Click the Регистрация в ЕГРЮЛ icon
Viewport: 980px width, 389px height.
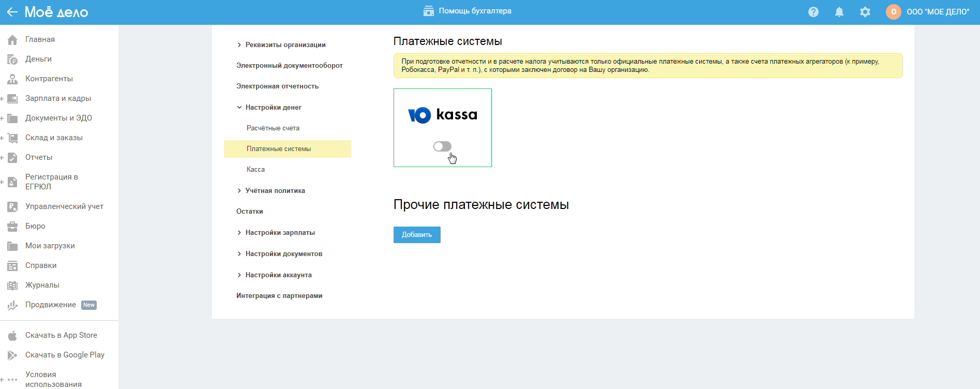(x=12, y=182)
